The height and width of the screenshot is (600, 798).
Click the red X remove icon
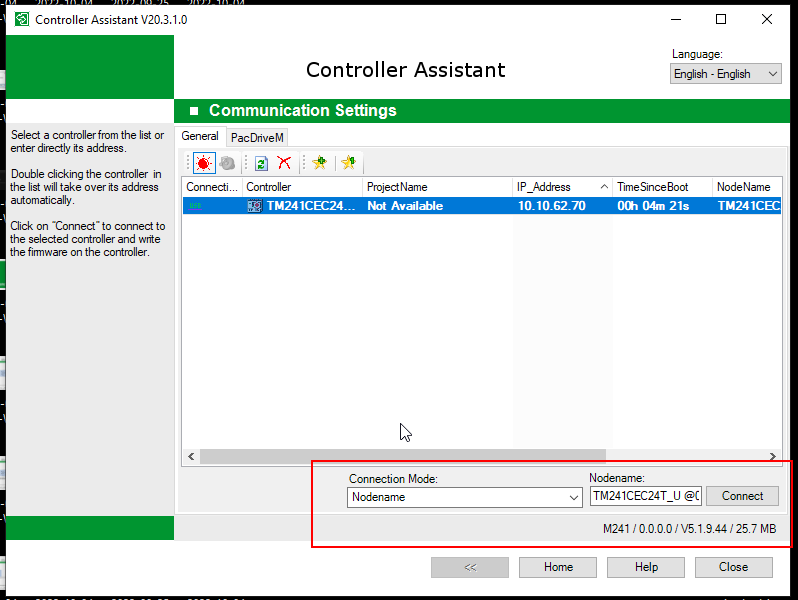pyautogui.click(x=284, y=163)
